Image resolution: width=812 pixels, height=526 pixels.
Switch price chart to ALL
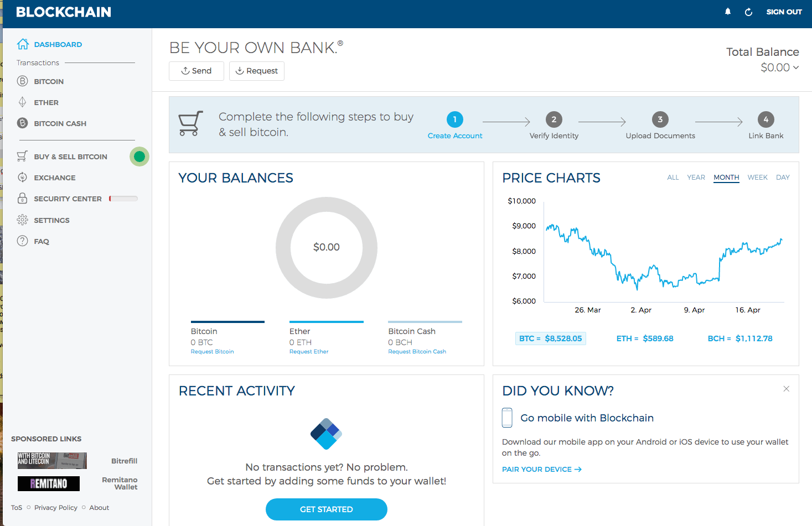coord(673,178)
